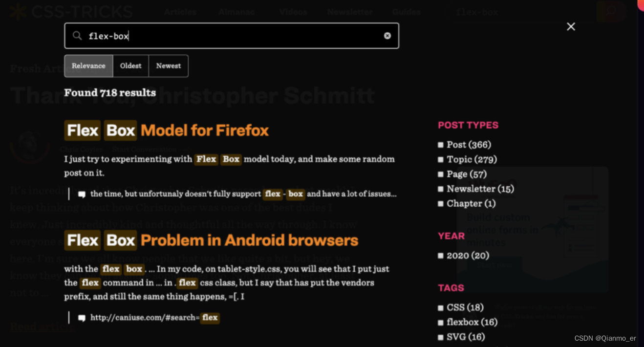Open Videos menu in background header
644x347 pixels.
[293, 12]
